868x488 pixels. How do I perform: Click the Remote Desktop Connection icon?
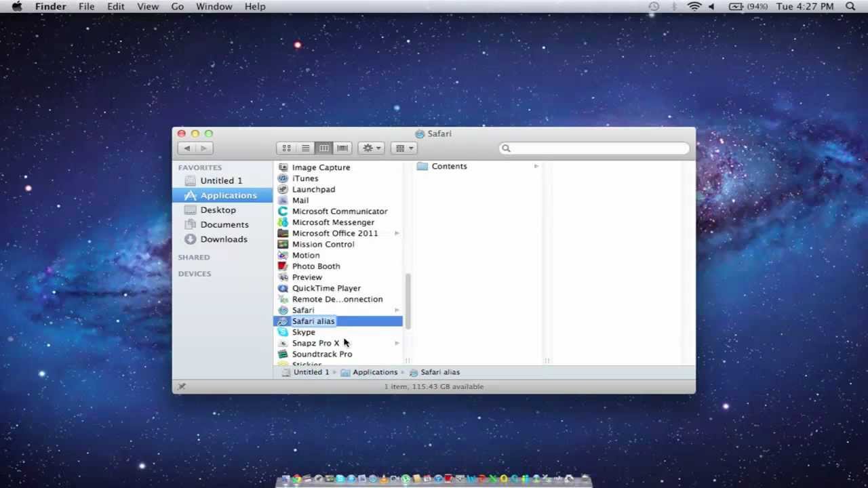[283, 299]
